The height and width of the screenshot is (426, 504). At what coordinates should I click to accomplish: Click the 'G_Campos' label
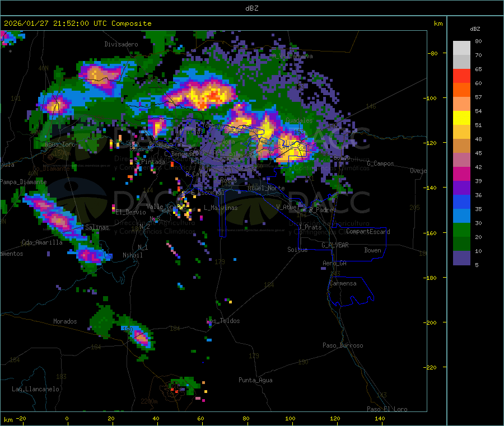tap(381, 163)
